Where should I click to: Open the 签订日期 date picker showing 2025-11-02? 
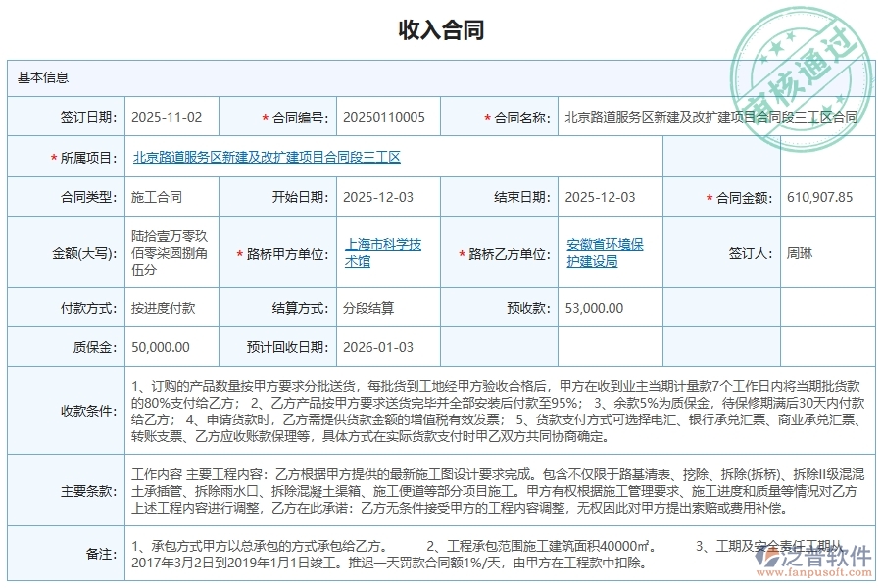coord(165,117)
